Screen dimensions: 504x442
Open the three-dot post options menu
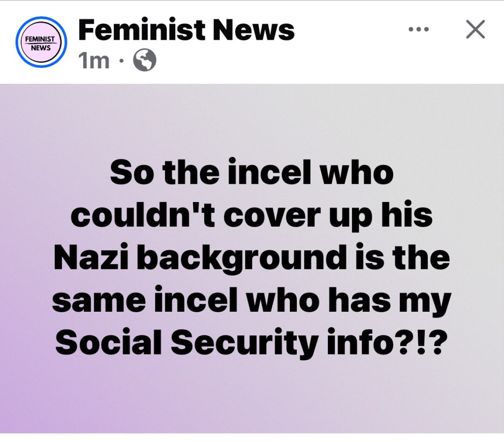point(418,29)
